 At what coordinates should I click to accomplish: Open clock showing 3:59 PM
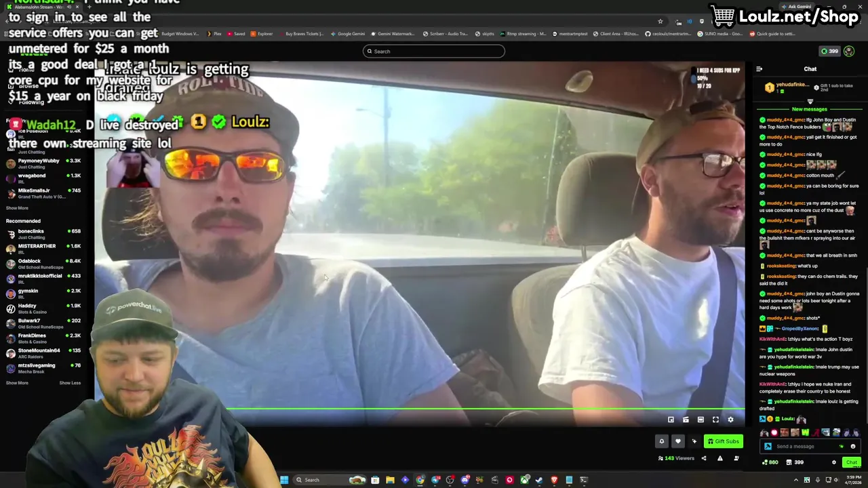(853, 480)
